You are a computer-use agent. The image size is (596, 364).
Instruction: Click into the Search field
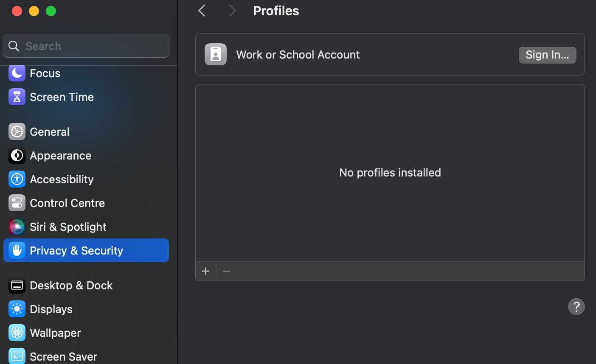[86, 46]
